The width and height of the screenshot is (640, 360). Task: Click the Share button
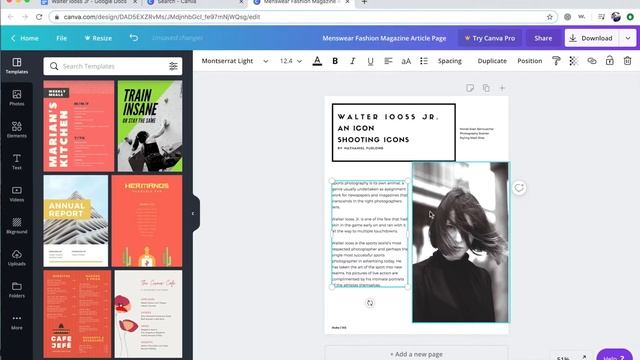point(543,38)
